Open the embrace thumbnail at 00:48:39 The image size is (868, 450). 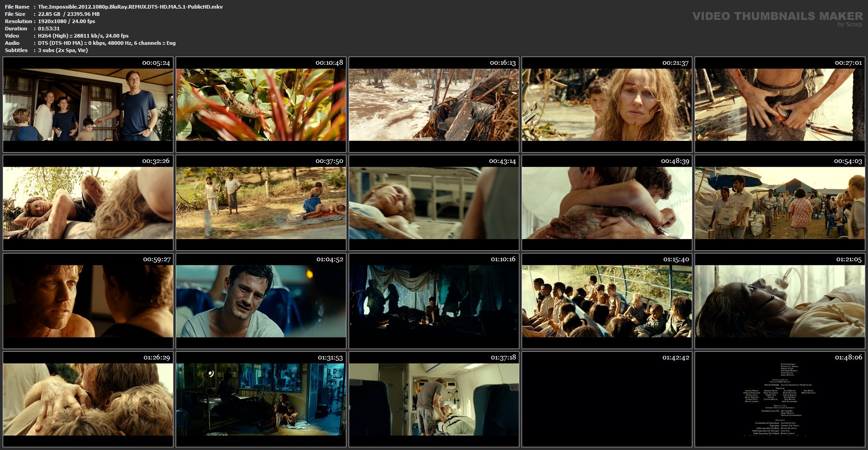(607, 203)
